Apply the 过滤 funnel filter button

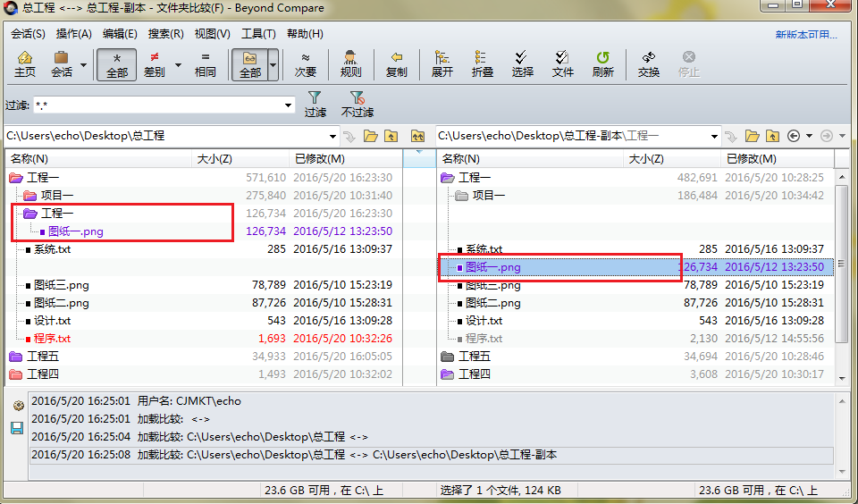pyautogui.click(x=315, y=104)
